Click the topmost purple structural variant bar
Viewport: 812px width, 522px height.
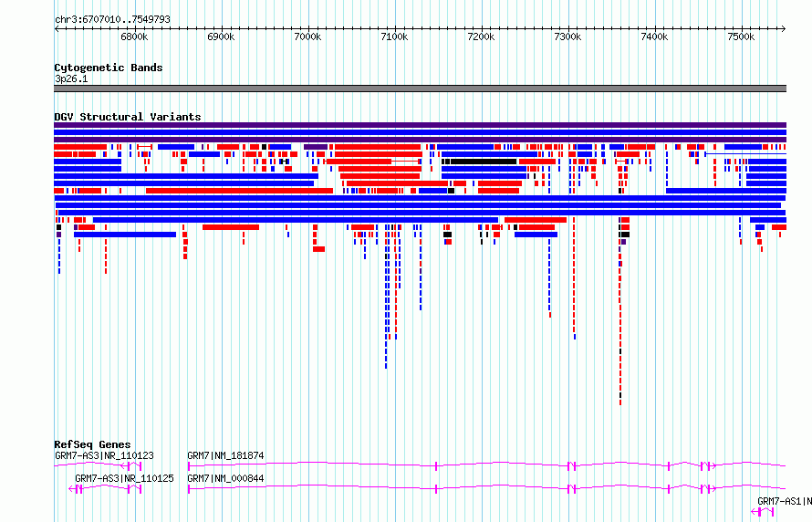[420, 125]
